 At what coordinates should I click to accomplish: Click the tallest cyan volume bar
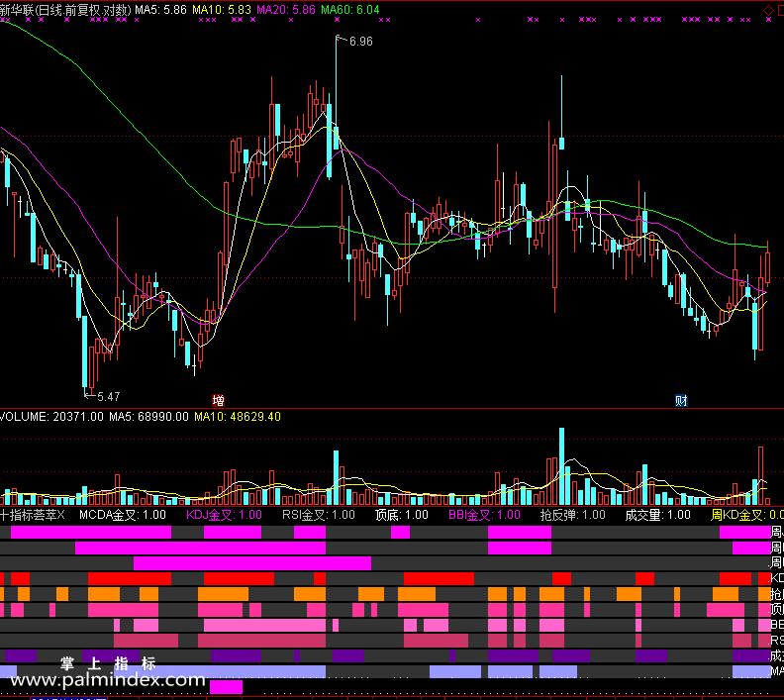point(561,466)
